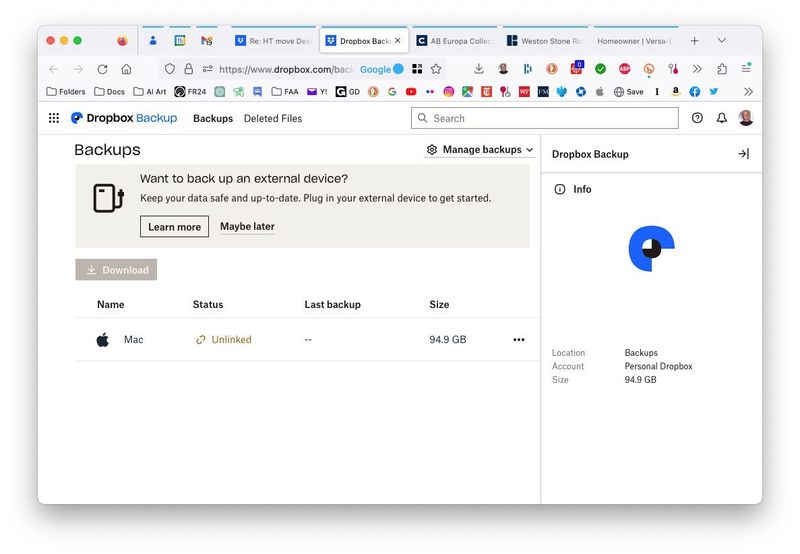Click the greyed-out Download button
Viewport: 800px width, 554px height.
click(116, 270)
